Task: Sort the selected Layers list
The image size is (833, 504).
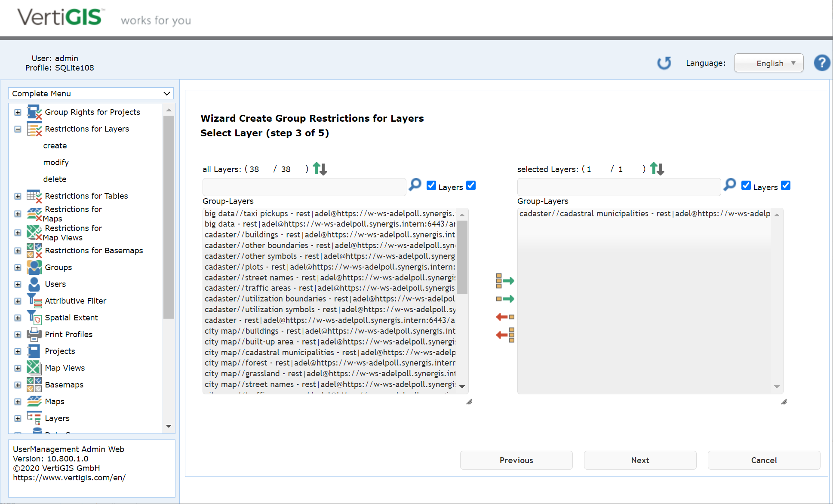Action: 657,169
